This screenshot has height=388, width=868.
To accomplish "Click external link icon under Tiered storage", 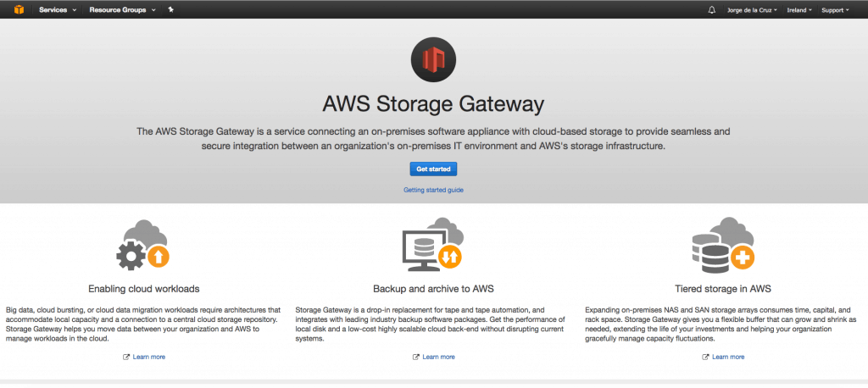I will [705, 357].
